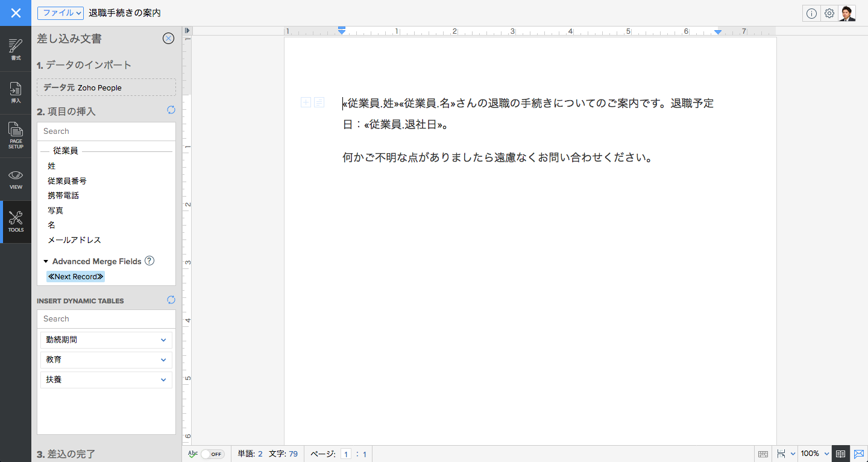Open the settings gear icon
Screen dimensions: 868x462
tap(829, 13)
